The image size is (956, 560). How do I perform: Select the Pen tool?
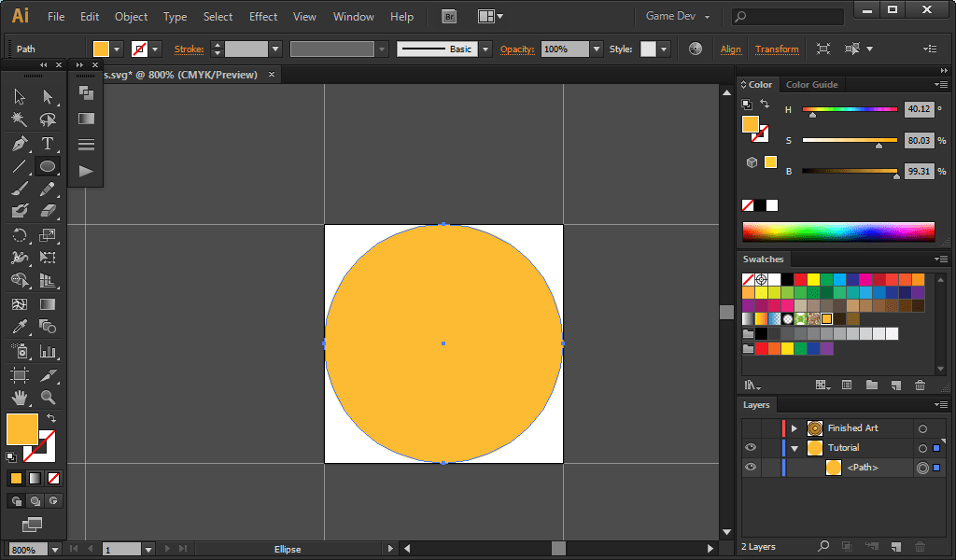[x=21, y=143]
